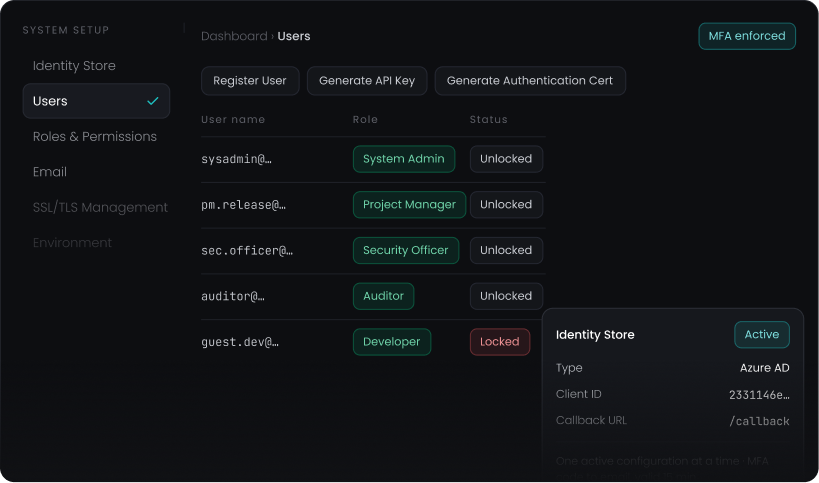Toggle Unlocked status for sysadmin
Image resolution: width=819 pixels, height=483 pixels.
(x=506, y=159)
